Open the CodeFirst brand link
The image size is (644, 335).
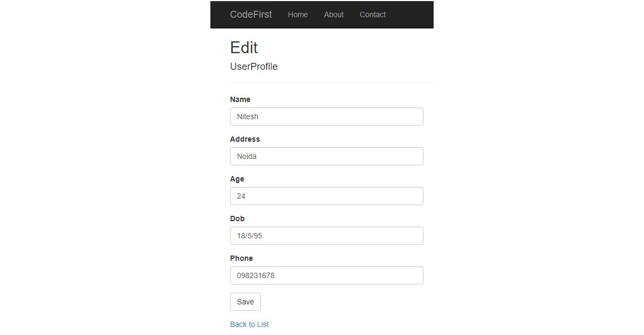[x=251, y=14]
